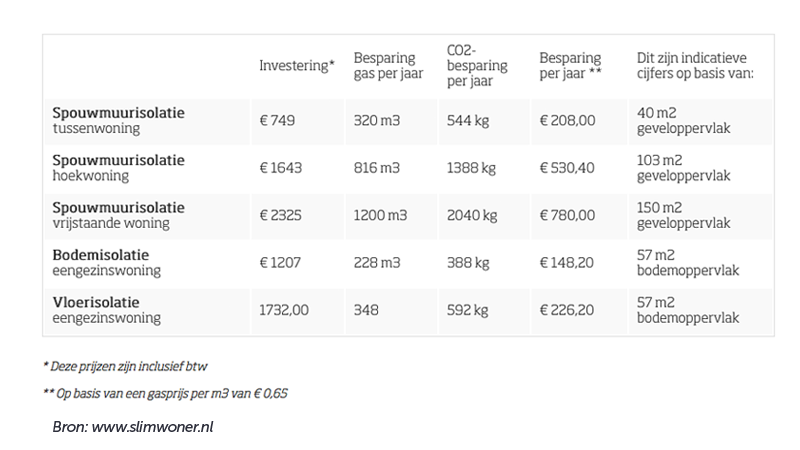
Task: Click Spouwmuurisolatie vrijstaande woning label
Action: click(118, 215)
